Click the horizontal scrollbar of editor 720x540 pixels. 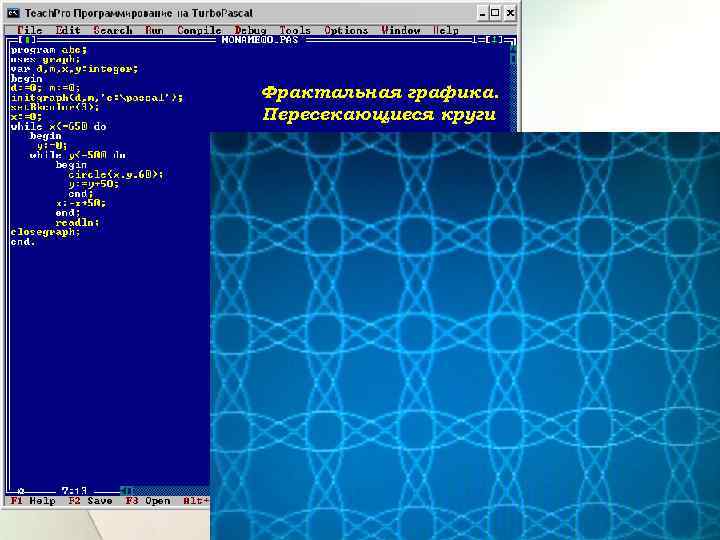coord(165,491)
